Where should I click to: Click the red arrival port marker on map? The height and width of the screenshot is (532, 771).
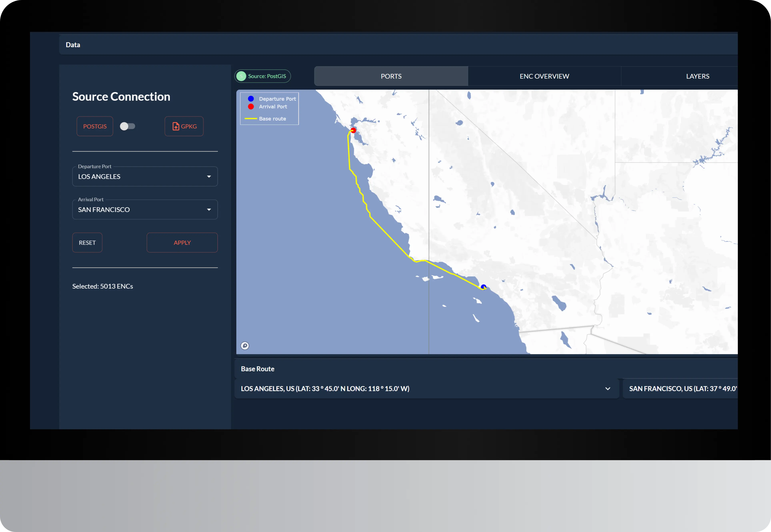pos(353,130)
